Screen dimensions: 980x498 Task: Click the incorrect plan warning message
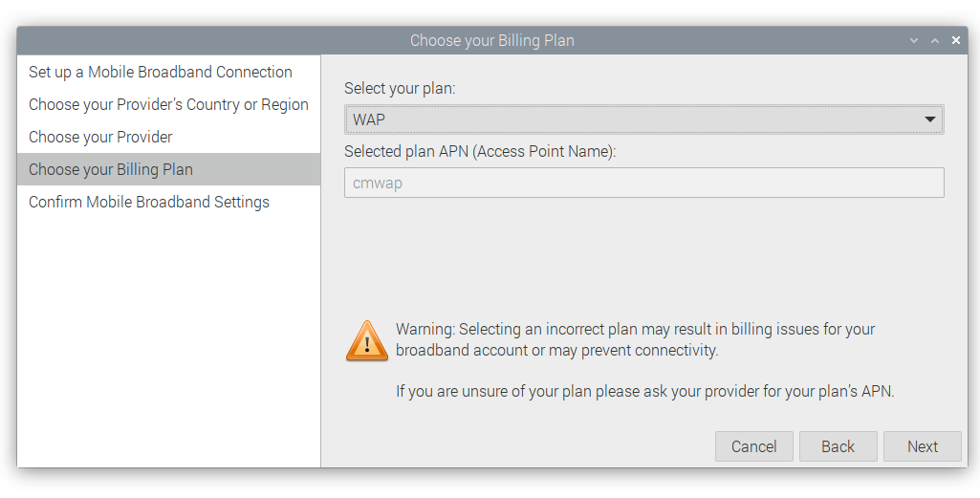click(635, 339)
